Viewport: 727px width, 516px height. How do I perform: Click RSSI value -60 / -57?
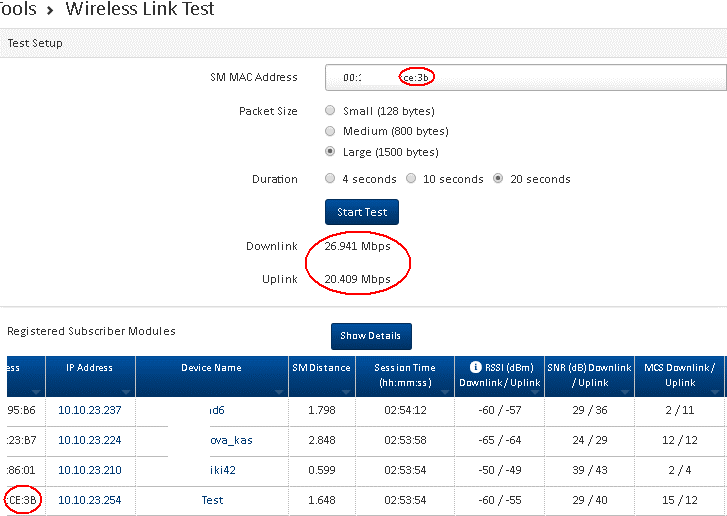(x=500, y=410)
